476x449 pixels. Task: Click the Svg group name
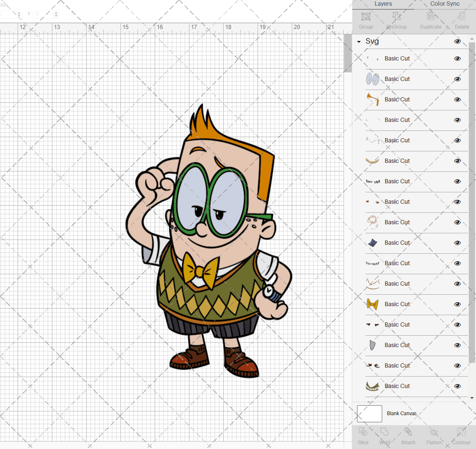pos(372,41)
